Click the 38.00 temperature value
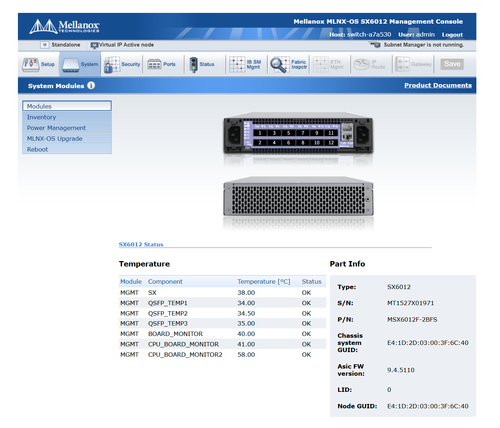 [246, 292]
